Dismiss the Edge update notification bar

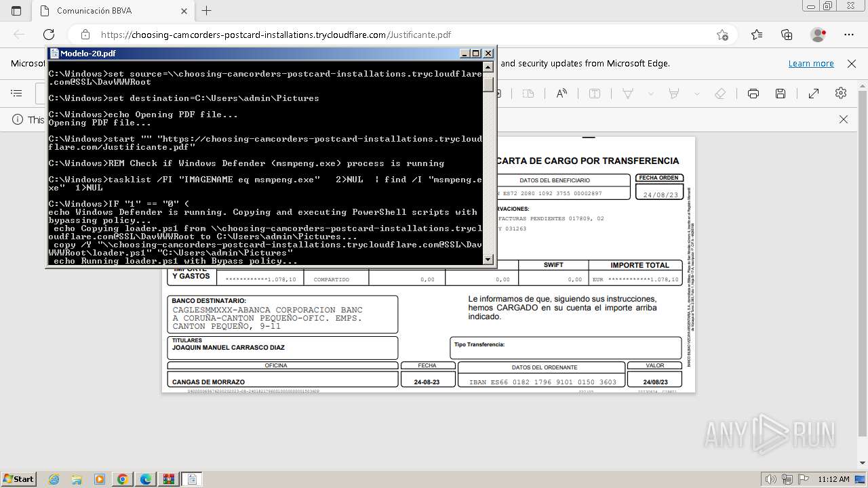coord(852,63)
